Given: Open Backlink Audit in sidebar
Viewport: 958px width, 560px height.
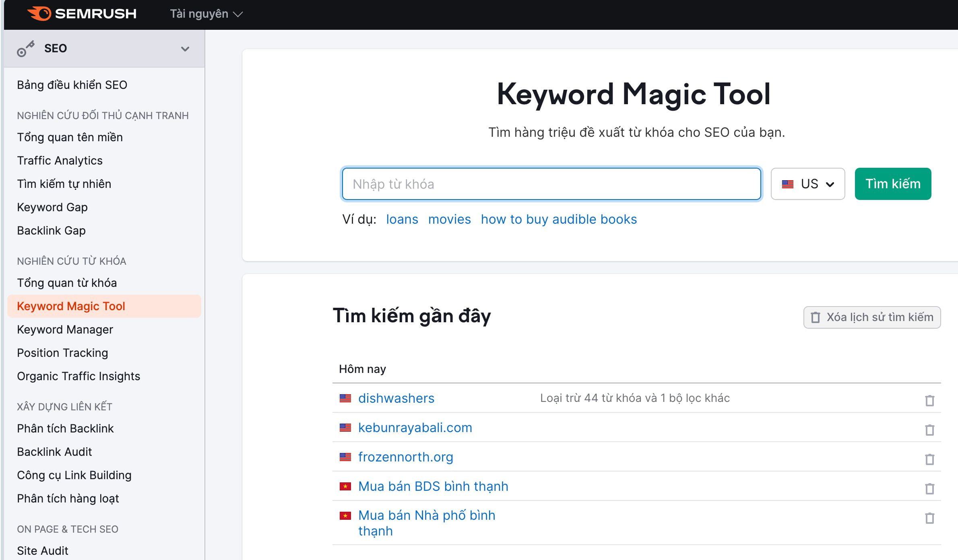Looking at the screenshot, I should [54, 452].
